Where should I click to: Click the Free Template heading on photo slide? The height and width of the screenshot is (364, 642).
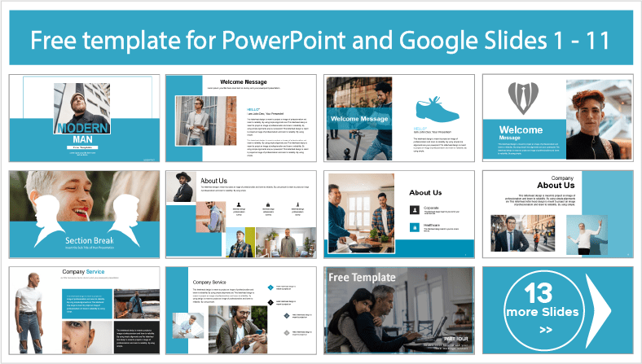point(362,278)
